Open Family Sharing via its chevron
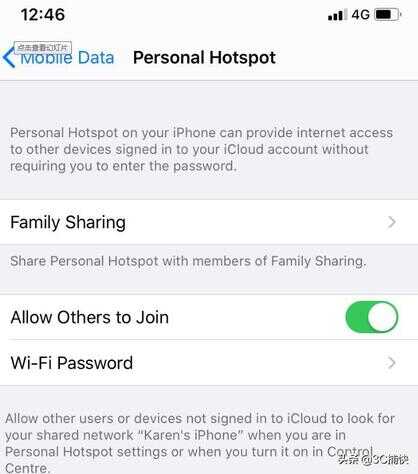The width and height of the screenshot is (418, 474). (x=392, y=222)
